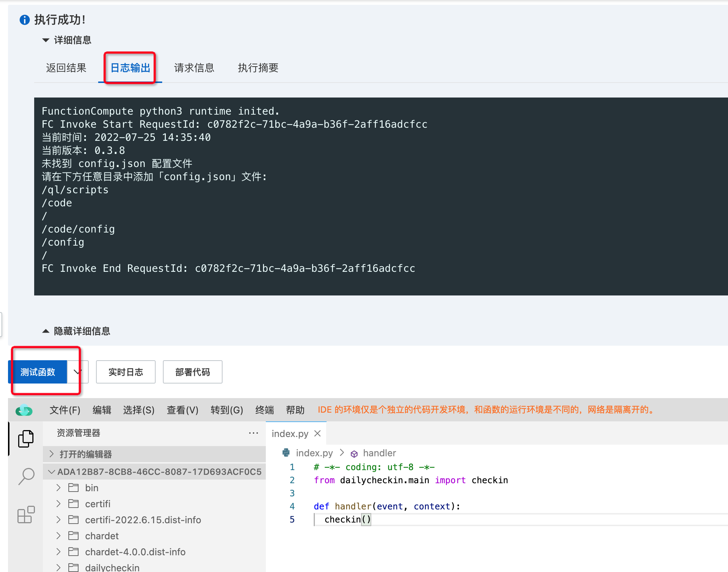Click the 实时日志 button
The width and height of the screenshot is (728, 572).
tap(126, 372)
